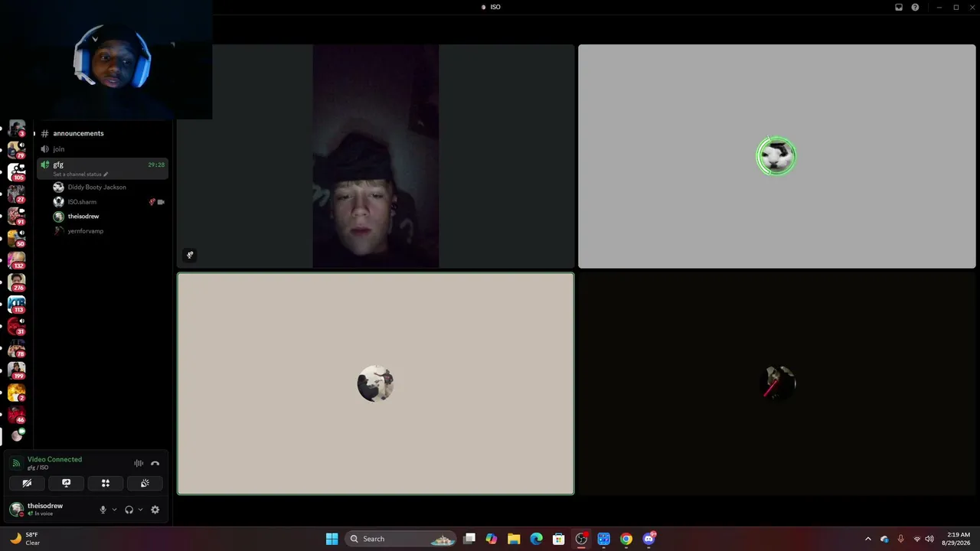The image size is (980, 551).
Task: Open the current ISO server with video badge
Action: [16, 436]
